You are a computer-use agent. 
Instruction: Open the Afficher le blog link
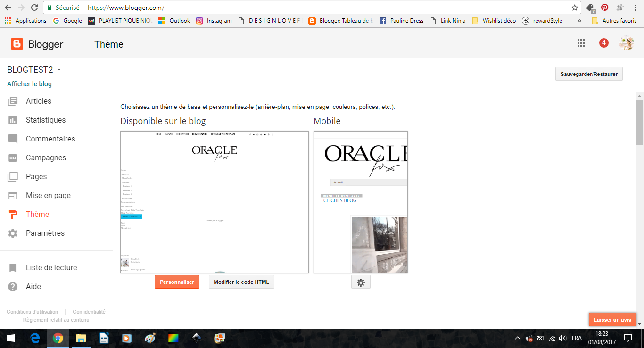coord(29,84)
